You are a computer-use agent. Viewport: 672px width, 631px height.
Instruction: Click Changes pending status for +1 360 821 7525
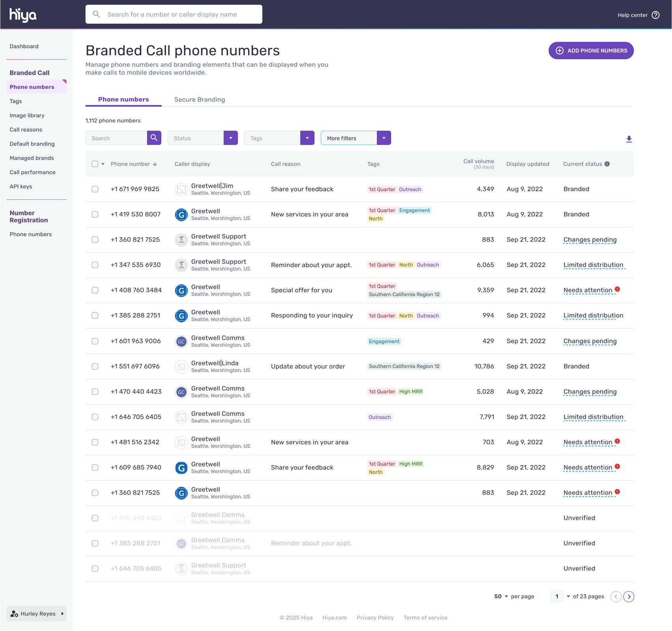[590, 240]
